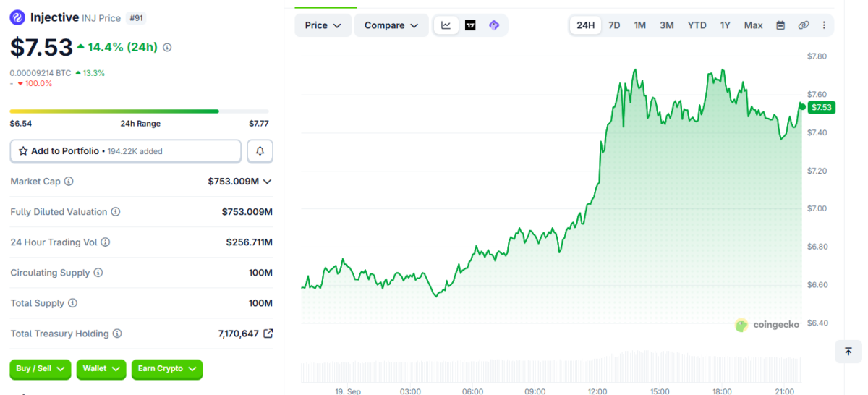
Task: Select the 1M time range
Action: point(640,25)
